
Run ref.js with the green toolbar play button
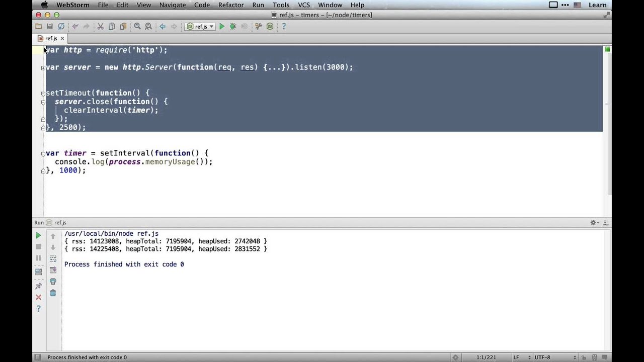pyautogui.click(x=221, y=27)
